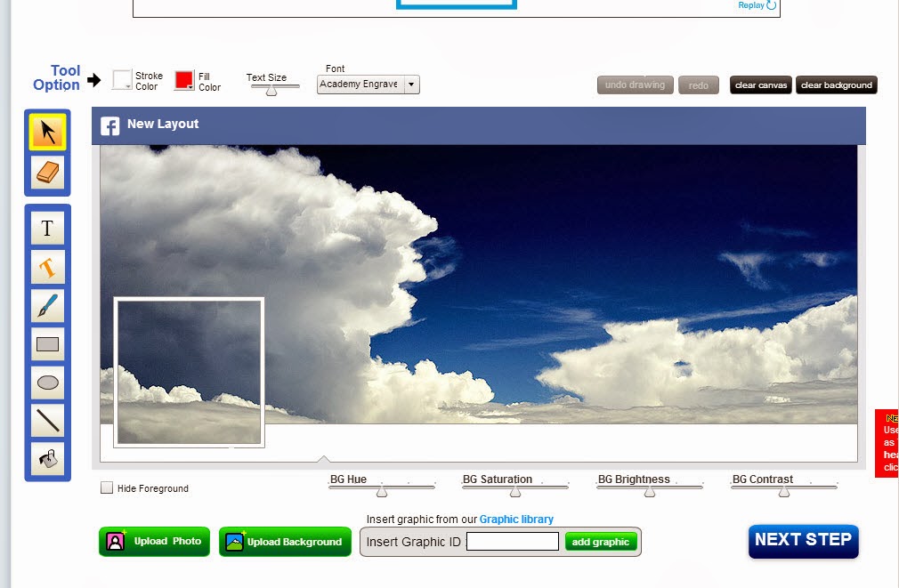899x588 pixels.
Task: Open the red Fill Color swatch
Action: (184, 80)
